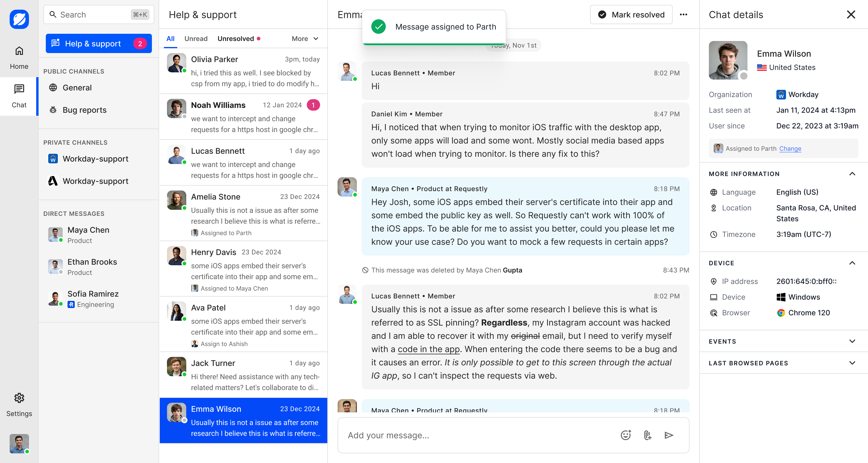The image size is (868, 463).
Task: Click Emma Wilson's profile photo
Action: pyautogui.click(x=728, y=60)
